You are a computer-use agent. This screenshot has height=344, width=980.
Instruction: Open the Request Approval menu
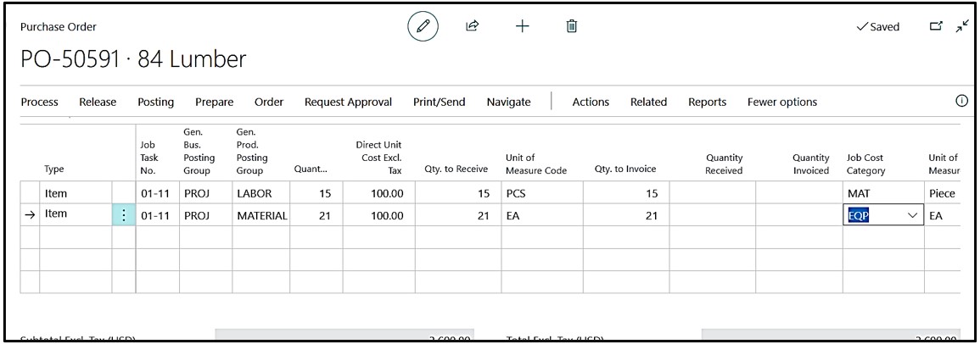pyautogui.click(x=348, y=102)
